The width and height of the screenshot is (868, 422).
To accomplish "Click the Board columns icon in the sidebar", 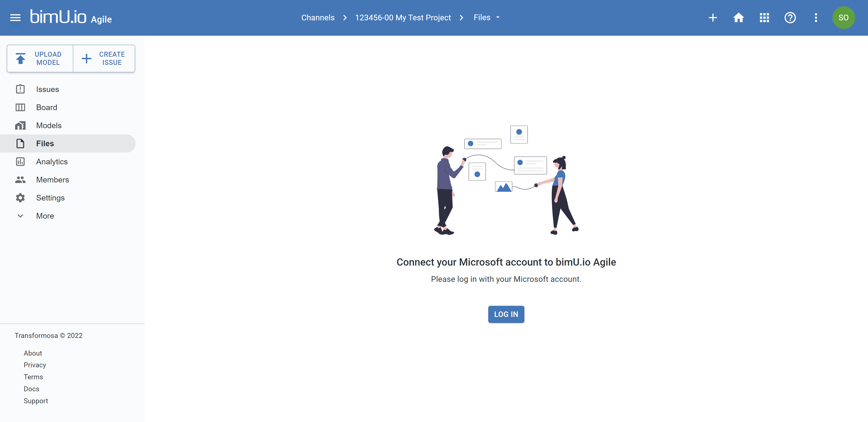I will pyautogui.click(x=20, y=107).
